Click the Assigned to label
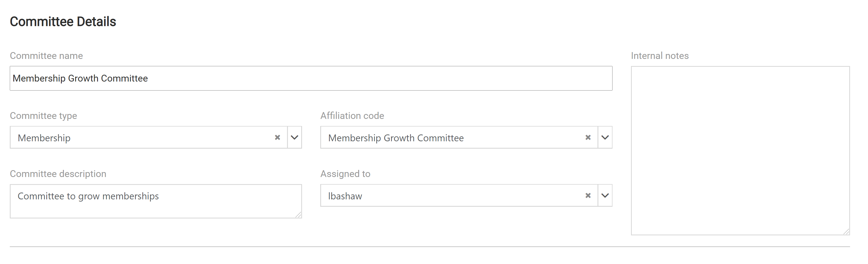 coord(345,173)
